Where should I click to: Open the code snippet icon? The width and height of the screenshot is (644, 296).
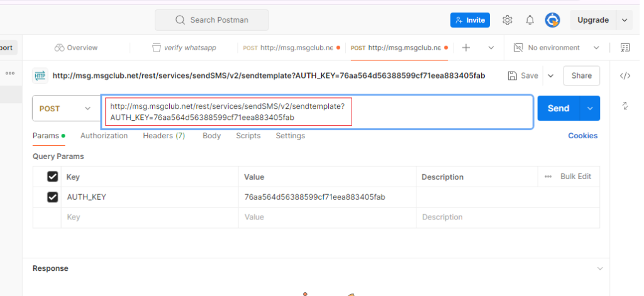625,75
